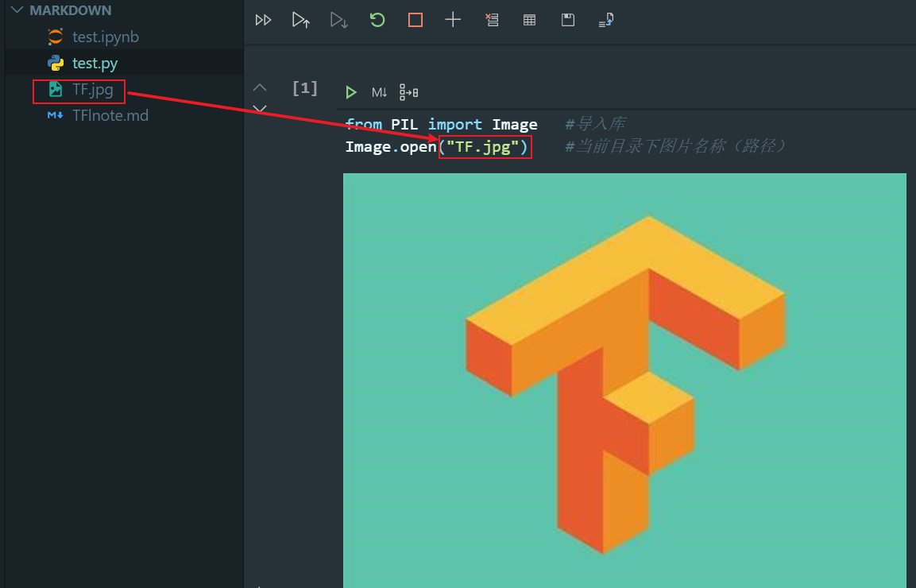Image resolution: width=916 pixels, height=588 pixels.
Task: Interrupt kernel using the red square icon
Action: [415, 21]
